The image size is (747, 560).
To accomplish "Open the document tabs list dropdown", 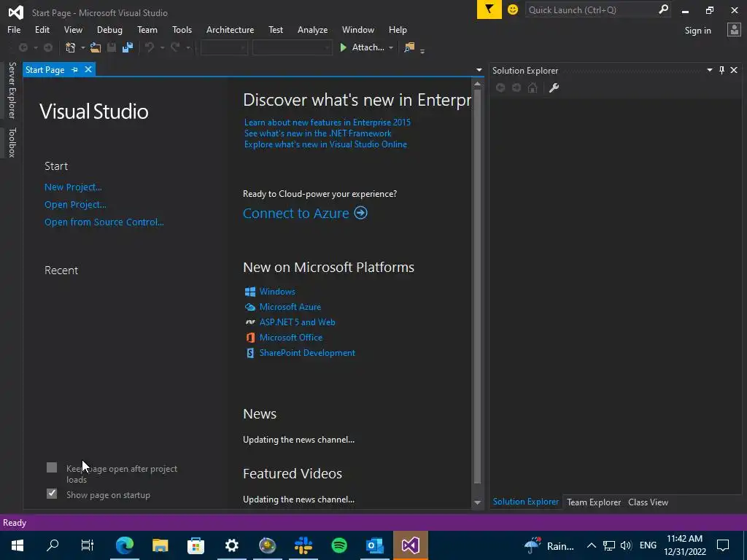I will point(479,70).
